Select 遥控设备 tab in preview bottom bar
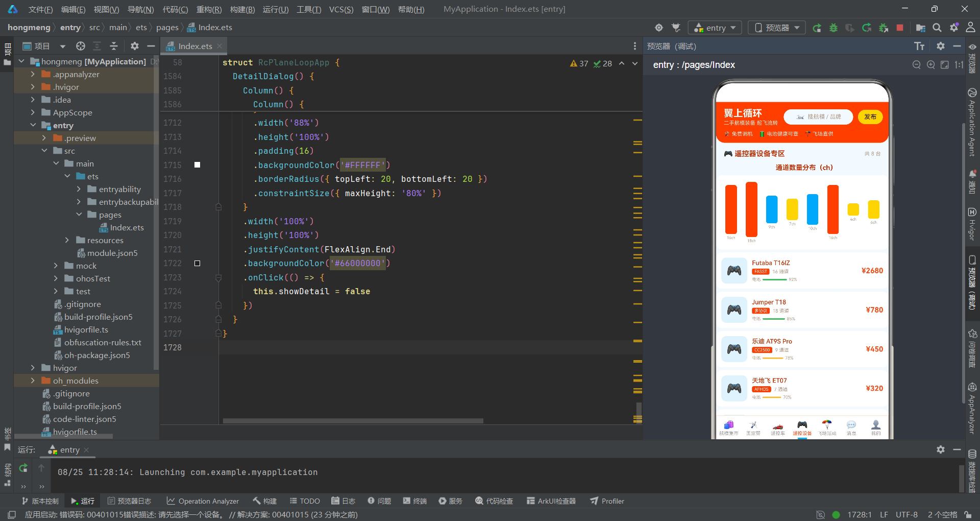The height and width of the screenshot is (521, 980). pyautogui.click(x=802, y=428)
